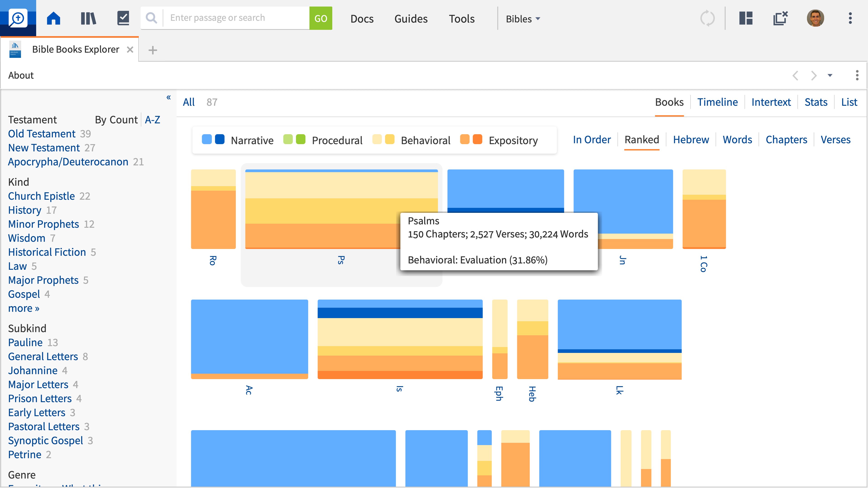The height and width of the screenshot is (488, 868).
Task: Size books by Chapters
Action: pyautogui.click(x=786, y=139)
